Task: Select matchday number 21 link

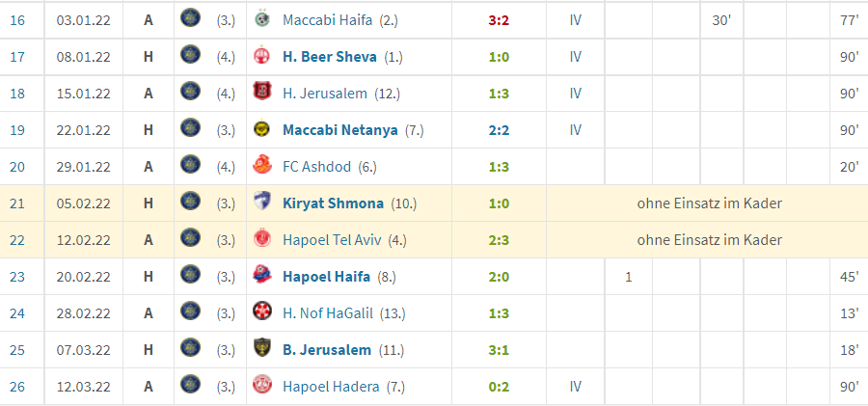Action: 17,203
